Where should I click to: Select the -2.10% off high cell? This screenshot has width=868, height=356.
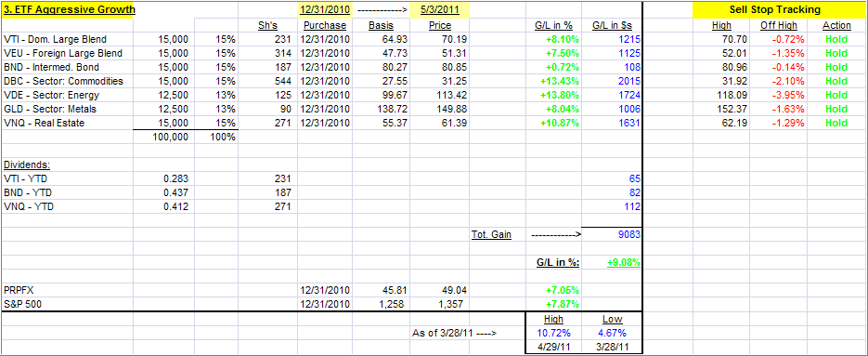pos(778,81)
